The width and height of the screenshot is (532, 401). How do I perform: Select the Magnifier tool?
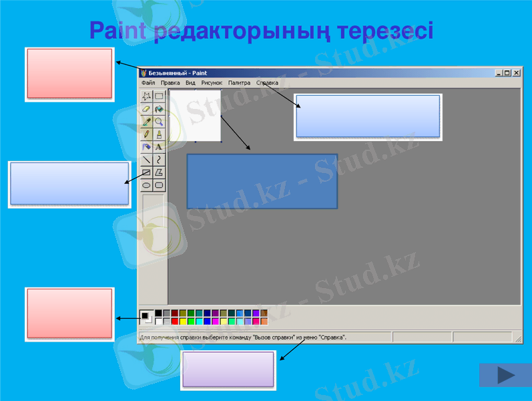[x=159, y=122]
